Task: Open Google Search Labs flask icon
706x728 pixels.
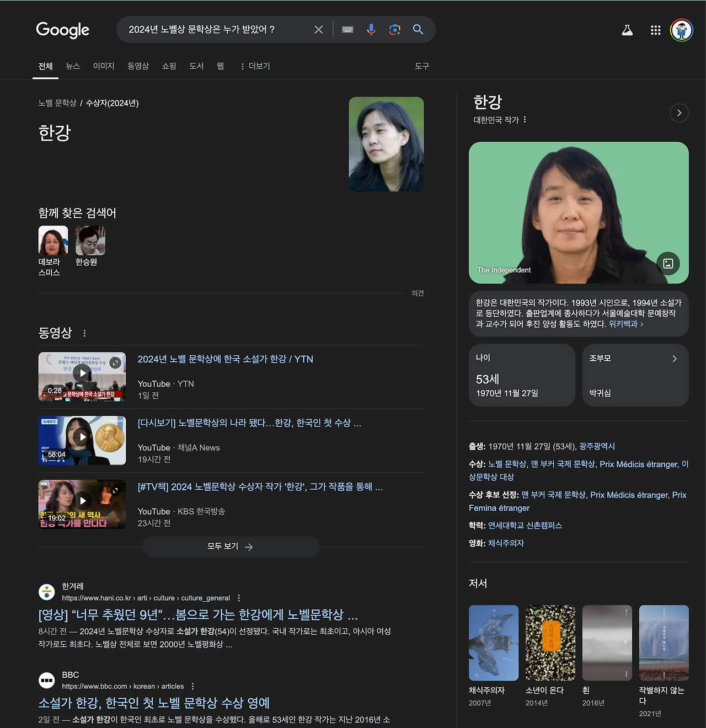Action: (x=627, y=30)
